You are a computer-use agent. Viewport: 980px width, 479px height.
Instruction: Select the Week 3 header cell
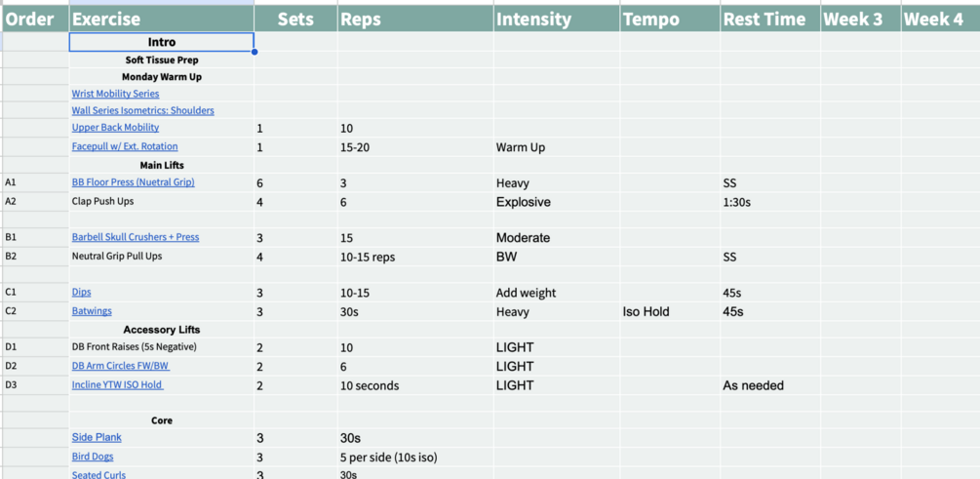861,20
